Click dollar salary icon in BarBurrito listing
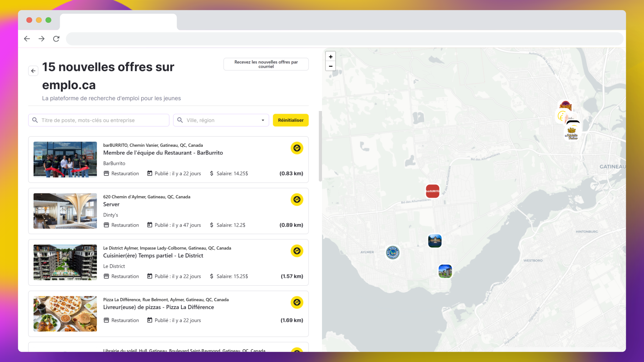This screenshot has height=362, width=644. 212,173
